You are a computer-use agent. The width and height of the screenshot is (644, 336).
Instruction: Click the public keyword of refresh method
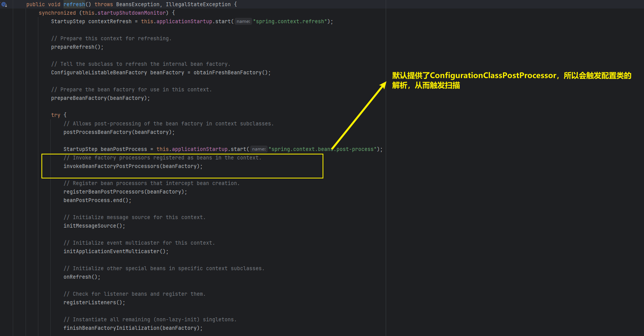click(x=36, y=5)
